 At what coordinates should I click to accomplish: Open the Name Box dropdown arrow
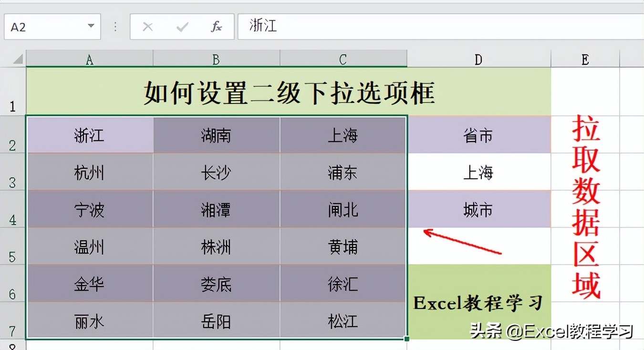[91, 26]
